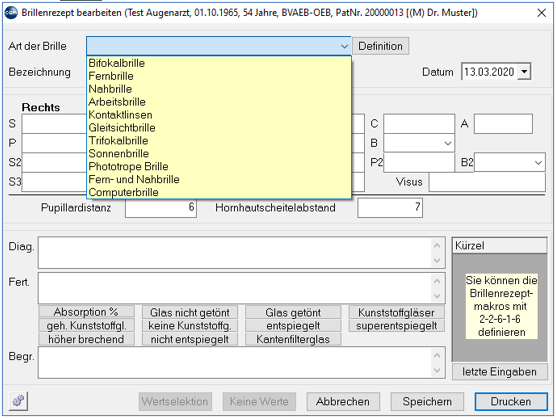Click the link icon button at bottom left
Viewport: 556px width, 418px height.
coord(18,401)
